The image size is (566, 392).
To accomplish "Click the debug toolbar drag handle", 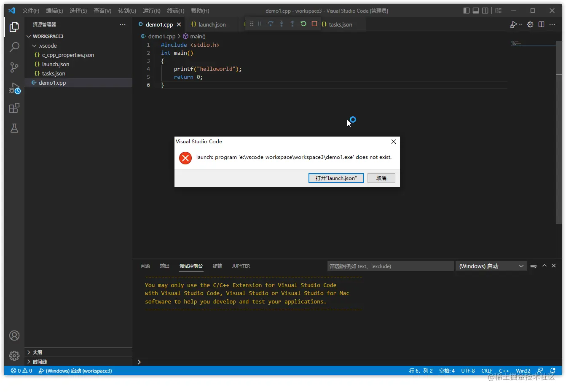I will pos(252,24).
